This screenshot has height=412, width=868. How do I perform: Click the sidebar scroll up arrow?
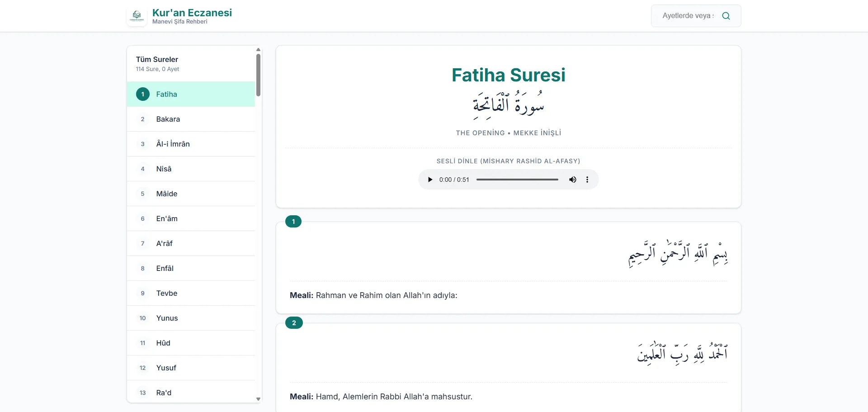[x=258, y=50]
